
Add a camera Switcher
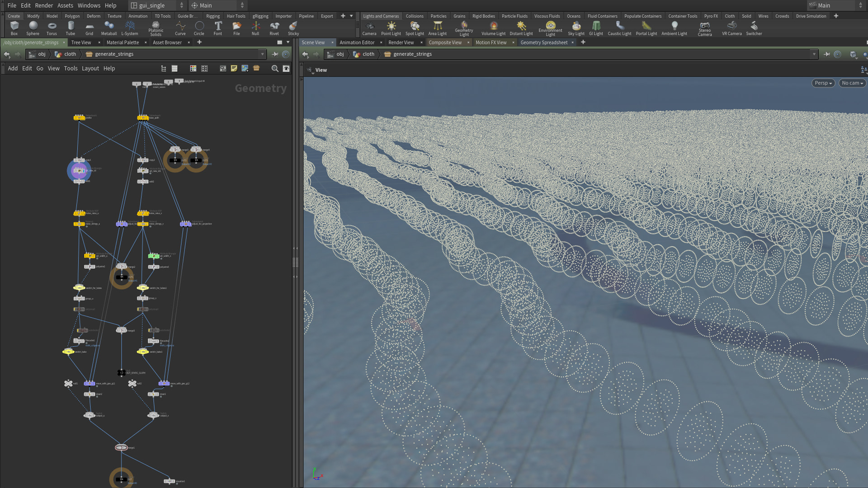pyautogui.click(x=754, y=28)
